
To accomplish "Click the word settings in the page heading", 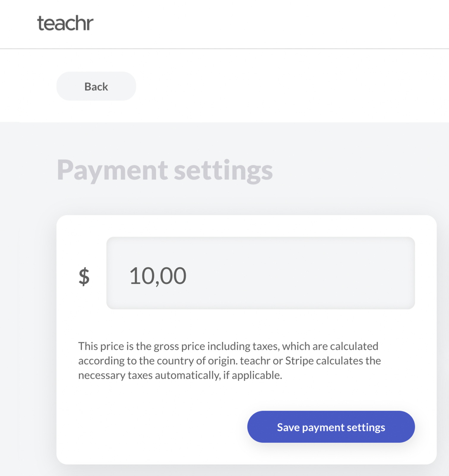I will click(x=223, y=170).
